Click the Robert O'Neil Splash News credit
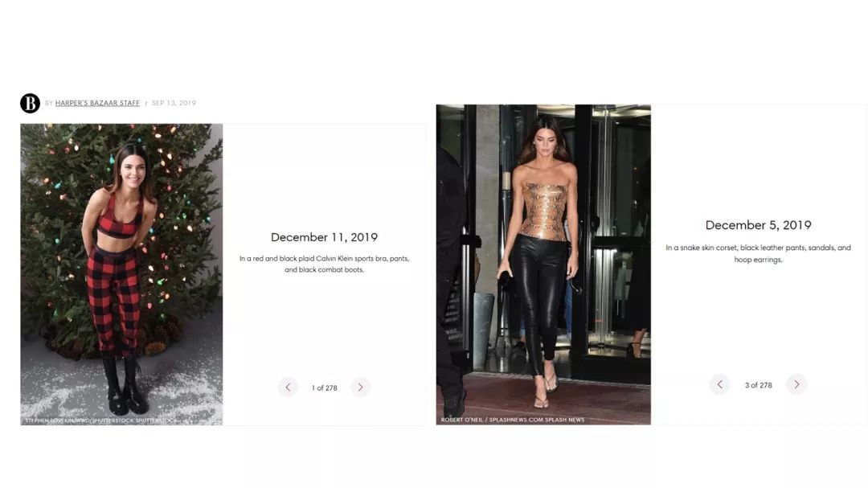The image size is (868, 488). [x=513, y=420]
